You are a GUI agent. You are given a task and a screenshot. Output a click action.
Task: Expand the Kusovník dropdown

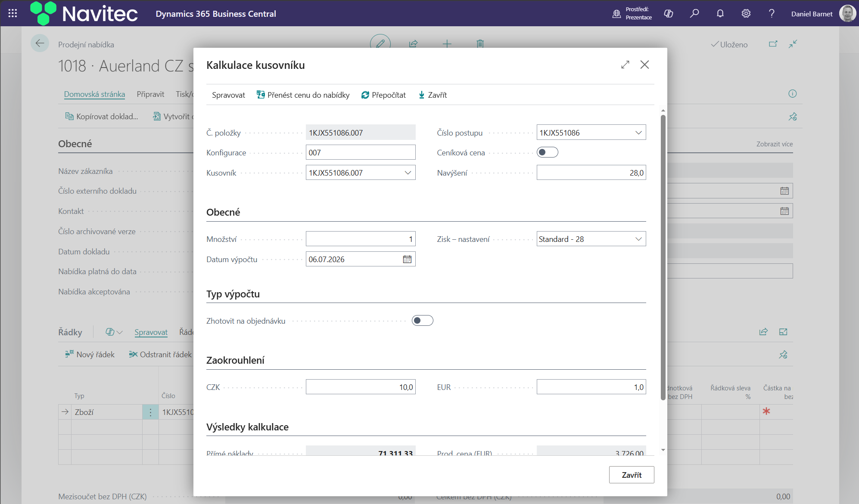[408, 173]
